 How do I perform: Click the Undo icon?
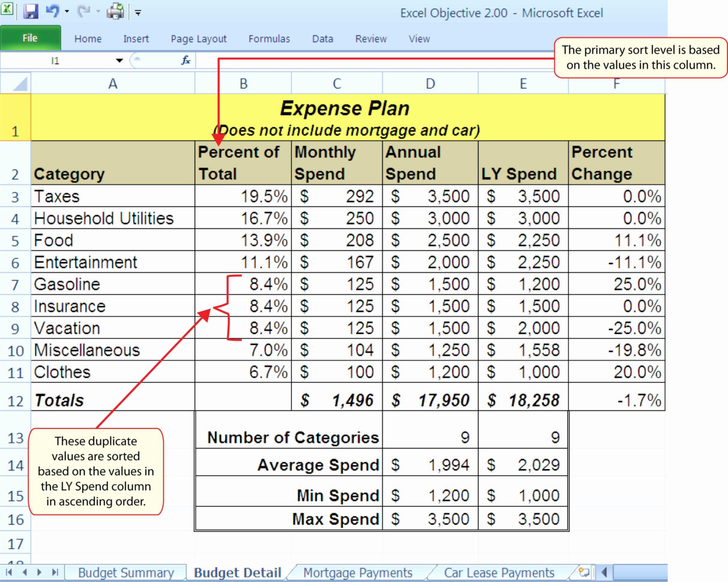(x=52, y=11)
